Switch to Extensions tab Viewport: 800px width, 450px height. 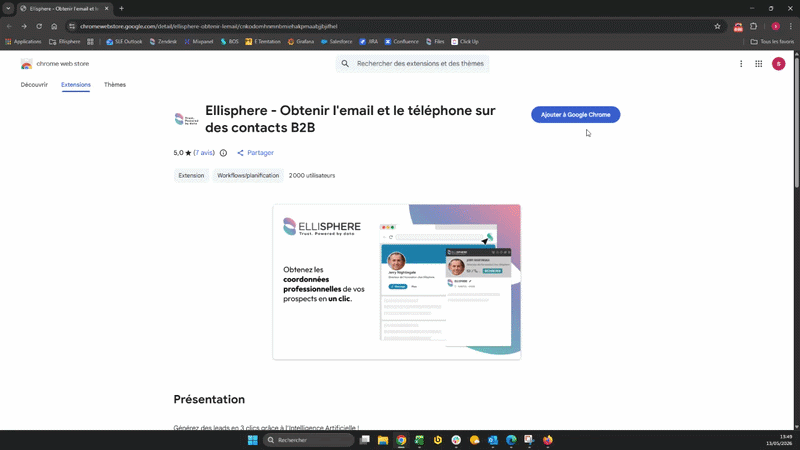(76, 85)
